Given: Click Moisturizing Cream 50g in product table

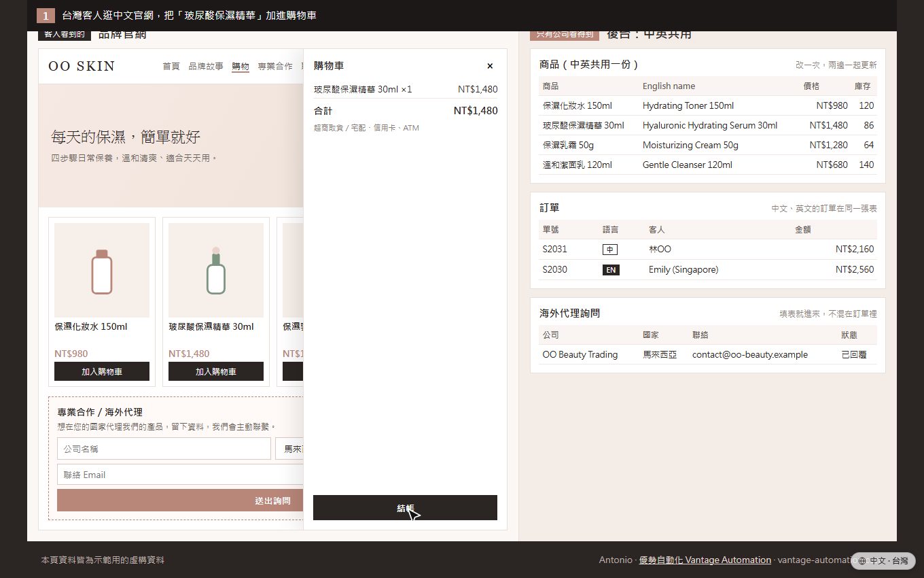Looking at the screenshot, I should tap(690, 146).
